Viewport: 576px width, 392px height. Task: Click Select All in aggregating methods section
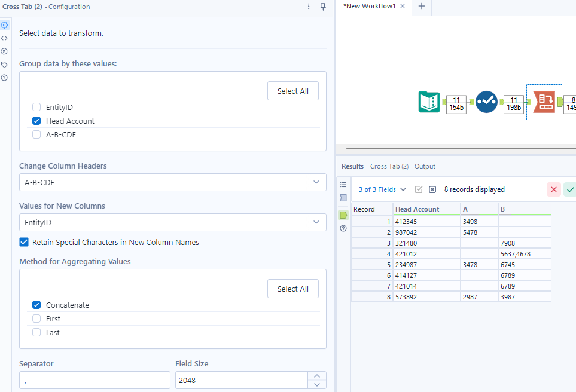pyautogui.click(x=292, y=289)
